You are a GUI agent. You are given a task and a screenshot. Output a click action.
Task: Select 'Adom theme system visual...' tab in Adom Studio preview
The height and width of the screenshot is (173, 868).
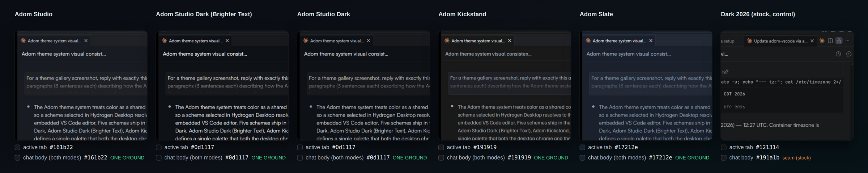pos(54,41)
